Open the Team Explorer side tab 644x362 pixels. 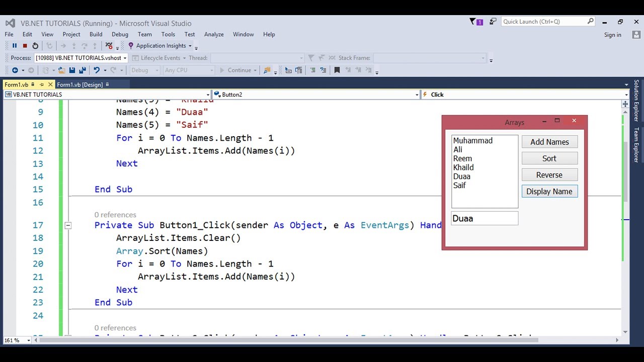pyautogui.click(x=636, y=145)
